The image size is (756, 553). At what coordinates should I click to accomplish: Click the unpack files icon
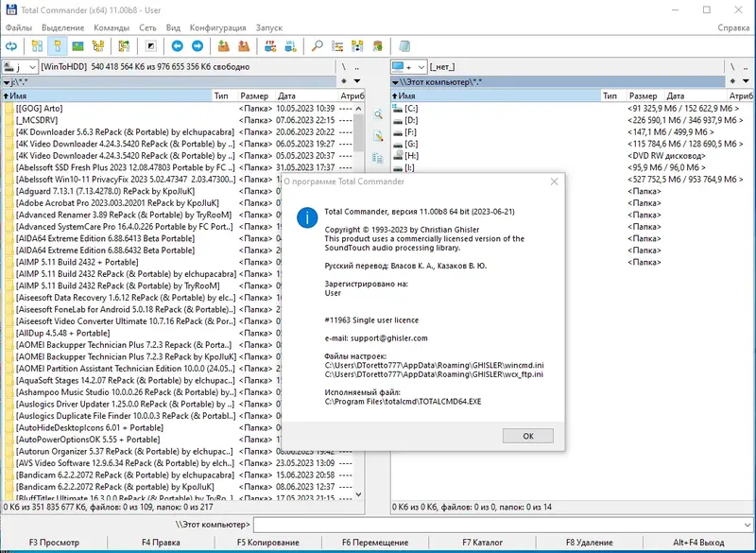click(x=244, y=46)
